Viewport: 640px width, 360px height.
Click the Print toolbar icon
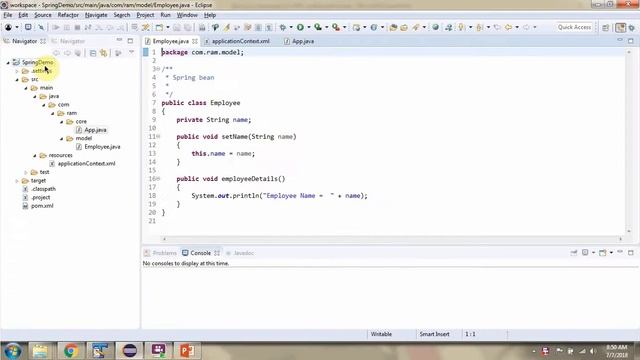pos(202,27)
